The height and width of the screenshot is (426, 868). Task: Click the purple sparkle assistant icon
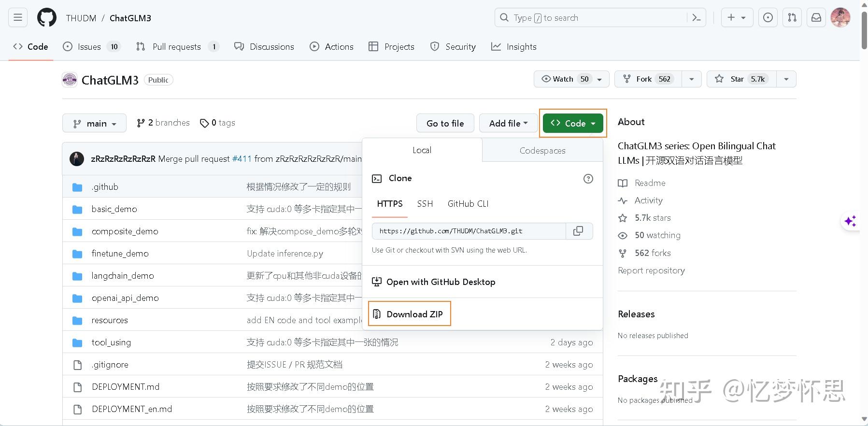[x=851, y=221]
